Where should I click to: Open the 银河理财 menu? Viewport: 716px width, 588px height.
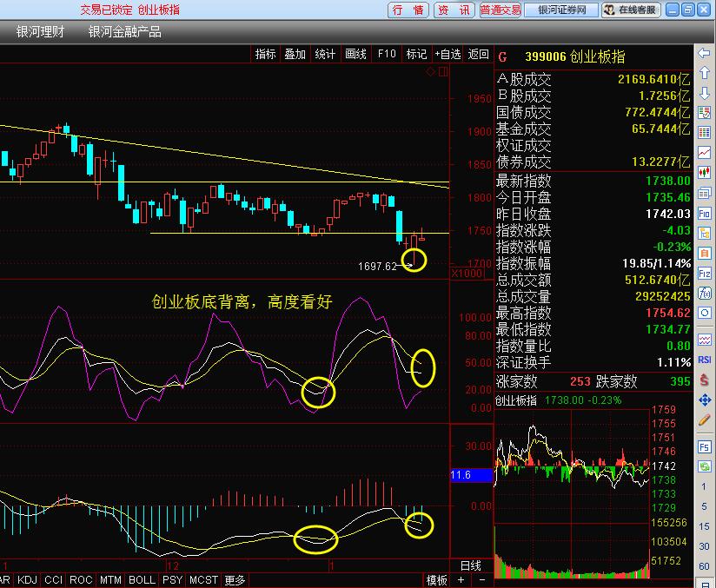coord(40,32)
